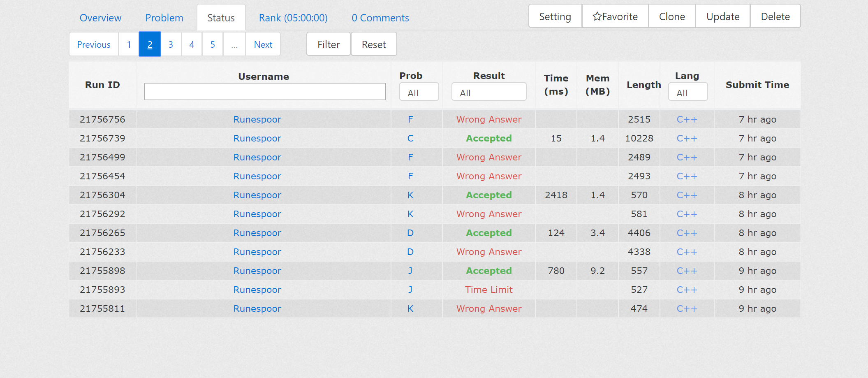Open the Prob filter dropdown
Viewport: 868px width, 378px height.
tap(419, 93)
